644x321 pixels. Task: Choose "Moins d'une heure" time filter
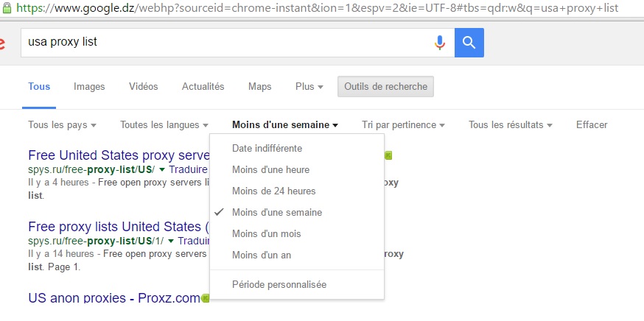click(270, 169)
